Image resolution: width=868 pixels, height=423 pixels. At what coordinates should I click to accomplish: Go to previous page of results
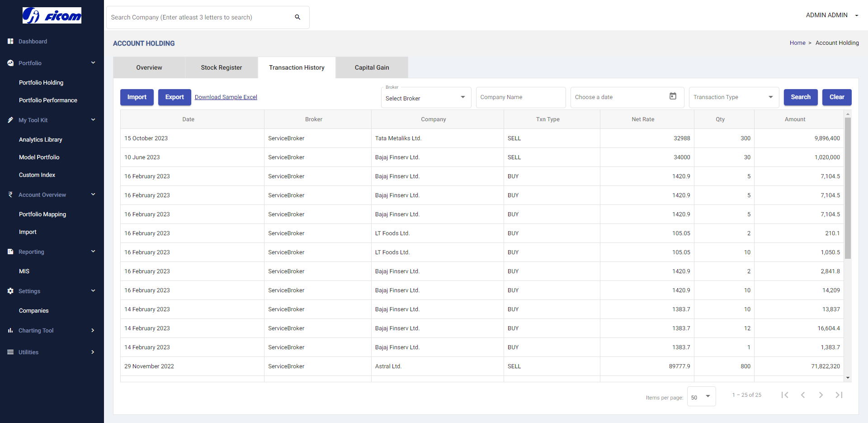point(803,395)
